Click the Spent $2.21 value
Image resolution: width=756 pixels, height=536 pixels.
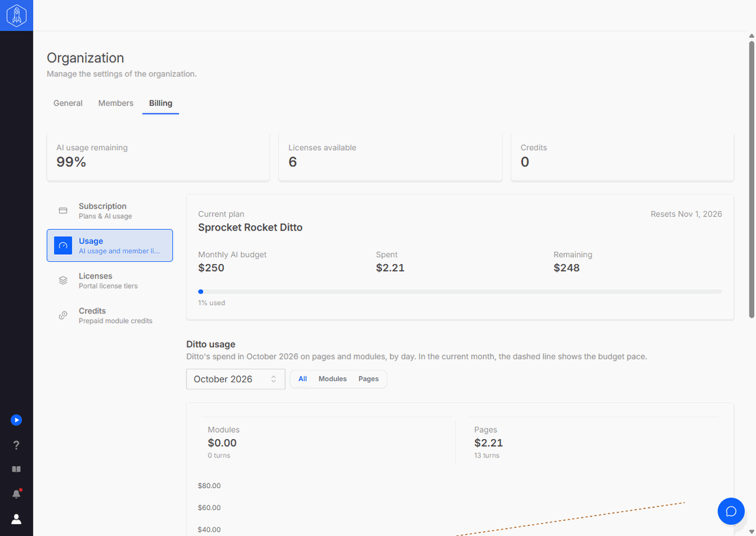point(390,268)
